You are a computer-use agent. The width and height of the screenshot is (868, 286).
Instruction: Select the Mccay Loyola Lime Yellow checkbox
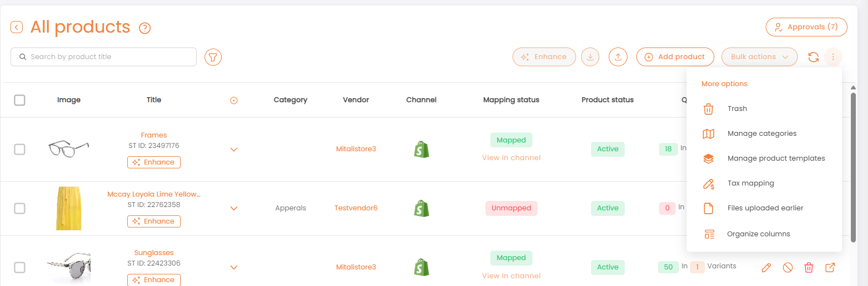point(20,208)
